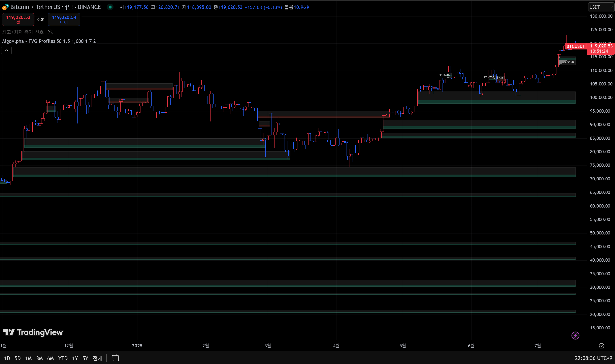The image size is (615, 364).
Task: Click the BTCUSDT price label tag
Action: [x=576, y=46]
